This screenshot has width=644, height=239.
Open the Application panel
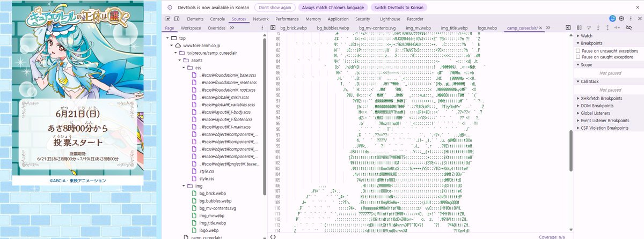coord(338,19)
